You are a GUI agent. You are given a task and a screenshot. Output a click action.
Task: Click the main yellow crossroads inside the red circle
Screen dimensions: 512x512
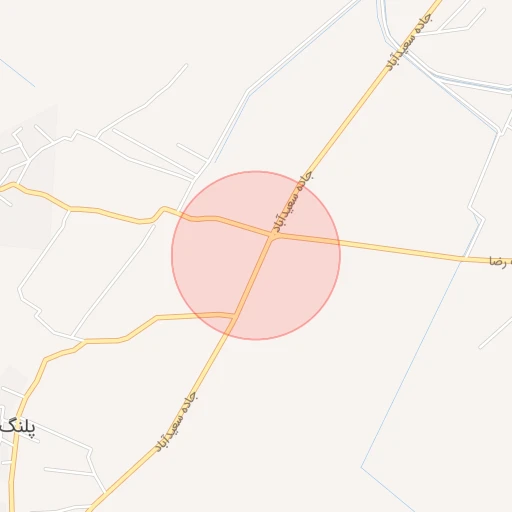pos(273,235)
